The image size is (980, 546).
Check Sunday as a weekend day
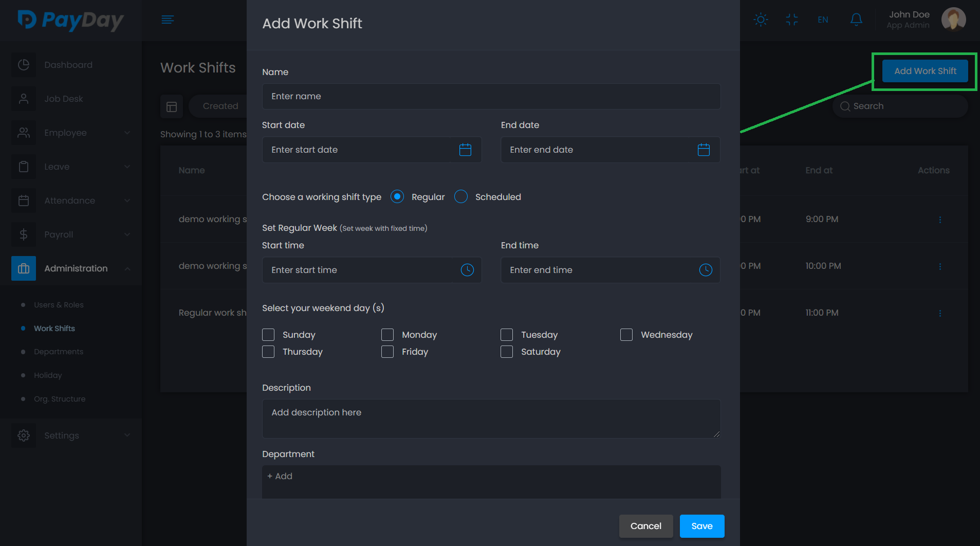(x=268, y=335)
